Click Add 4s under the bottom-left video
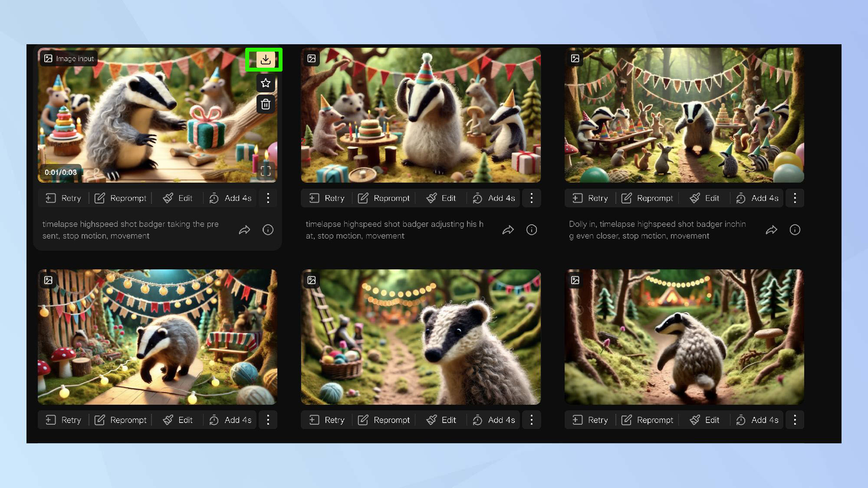Viewport: 868px width, 488px height. pos(230,420)
